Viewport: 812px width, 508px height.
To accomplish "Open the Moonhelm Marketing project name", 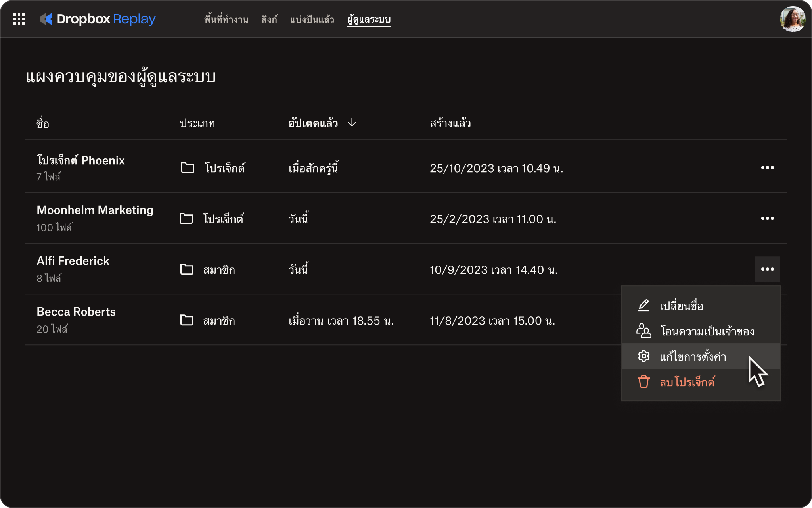I will pos(95,210).
